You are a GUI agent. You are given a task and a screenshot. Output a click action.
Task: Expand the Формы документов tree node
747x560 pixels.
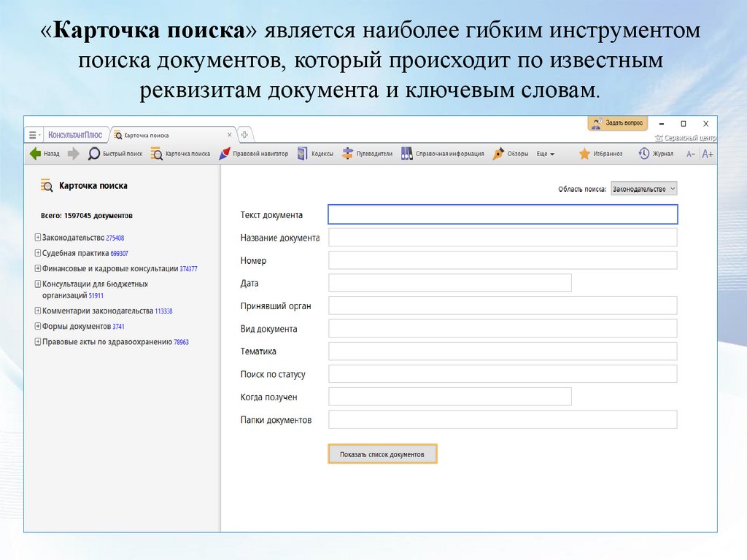click(x=37, y=326)
